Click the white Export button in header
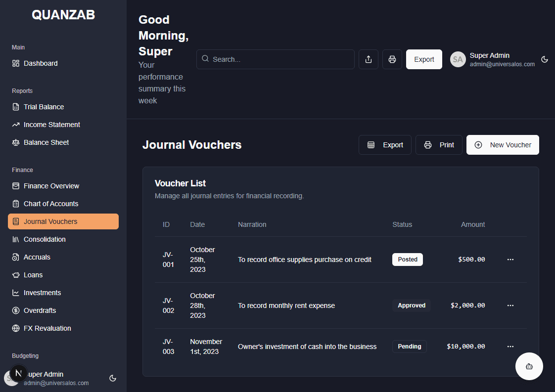Viewport: 555px width, 392px height. (424, 59)
